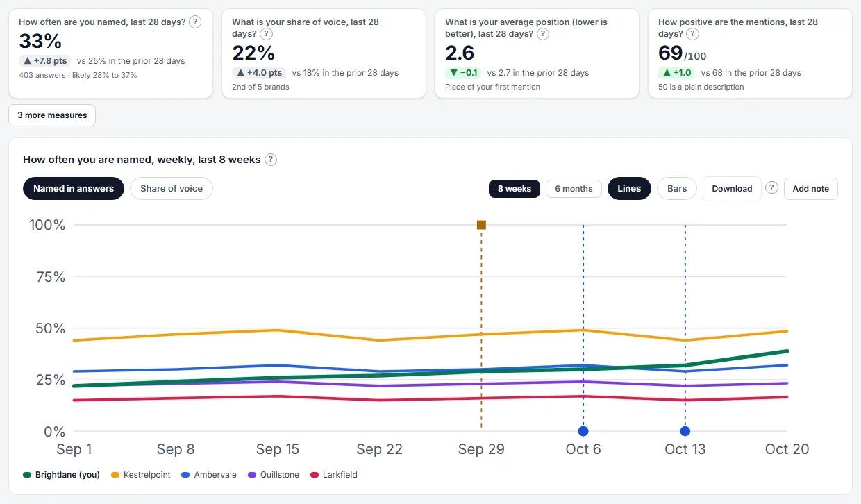861x504 pixels.
Task: Click the '+7.8 pts' change badge
Action: tap(44, 61)
